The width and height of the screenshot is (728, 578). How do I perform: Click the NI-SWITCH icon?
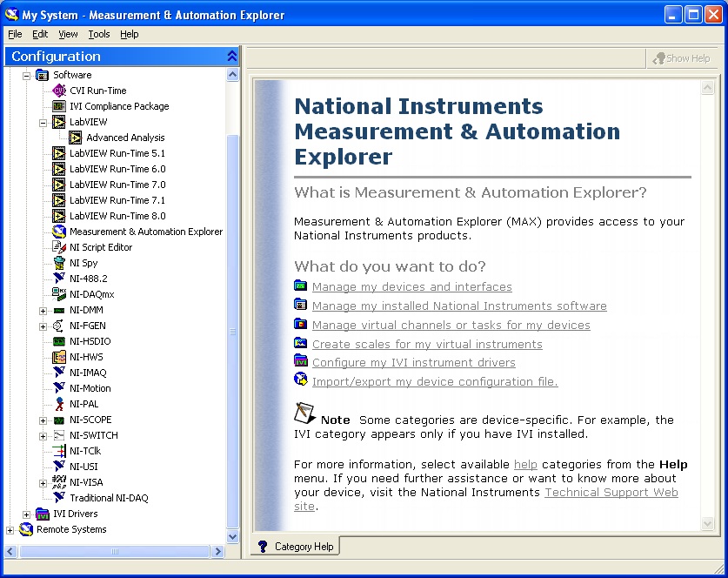(x=59, y=435)
